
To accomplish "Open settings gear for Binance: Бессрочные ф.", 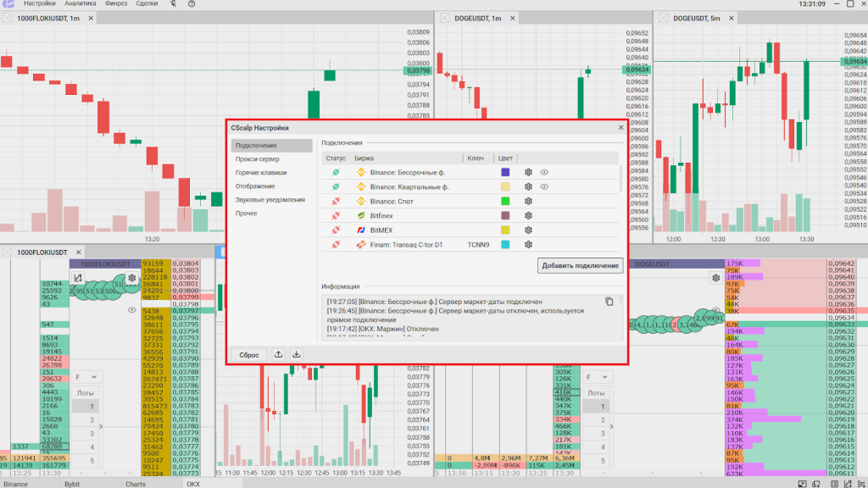I will (528, 172).
